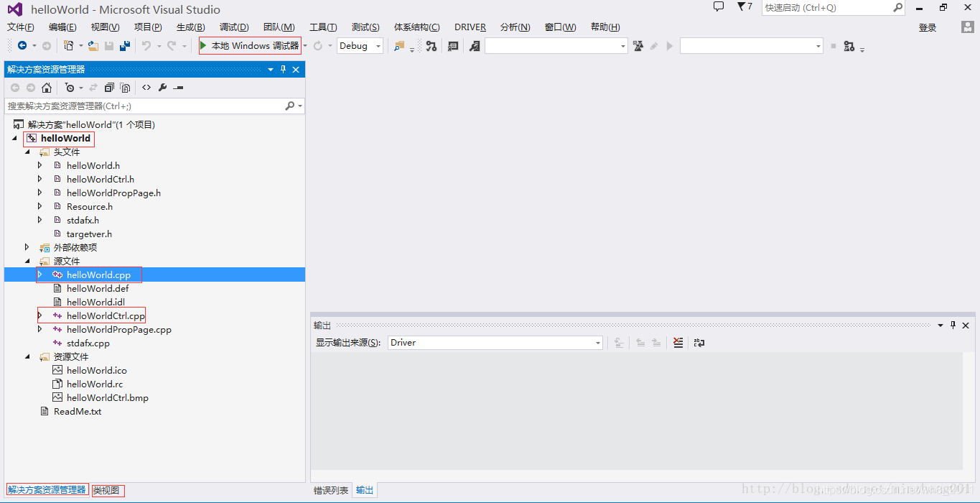Click the 登录 sign-in link
The width and height of the screenshot is (980, 503).
point(928,27)
